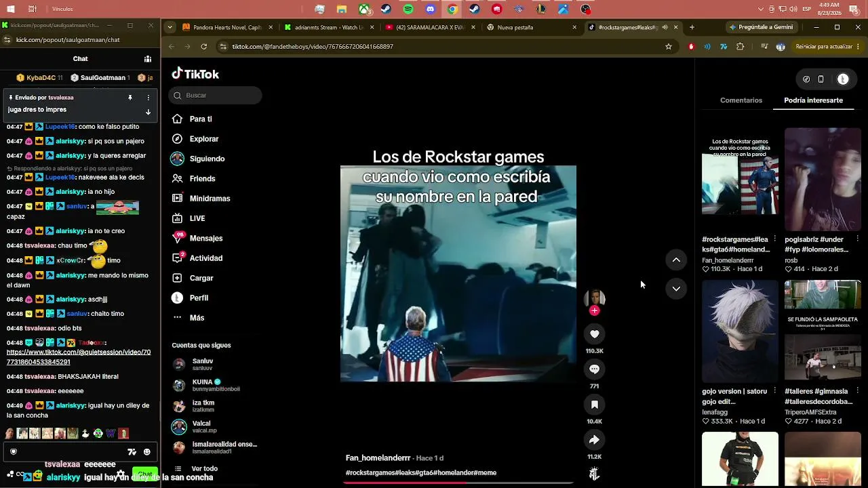Open the adrianmts Stream browser tab
This screenshot has height=488, width=868.
coord(328,28)
